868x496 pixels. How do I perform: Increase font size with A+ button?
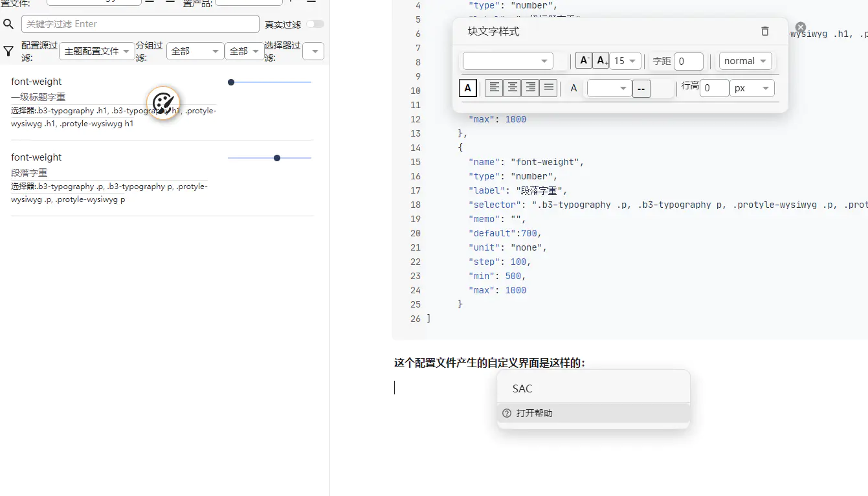[x=601, y=61]
